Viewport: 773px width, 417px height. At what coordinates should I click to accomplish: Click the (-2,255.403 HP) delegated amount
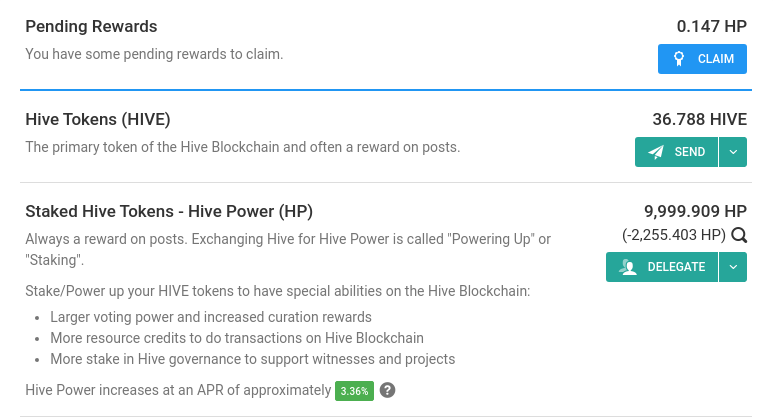(x=673, y=235)
